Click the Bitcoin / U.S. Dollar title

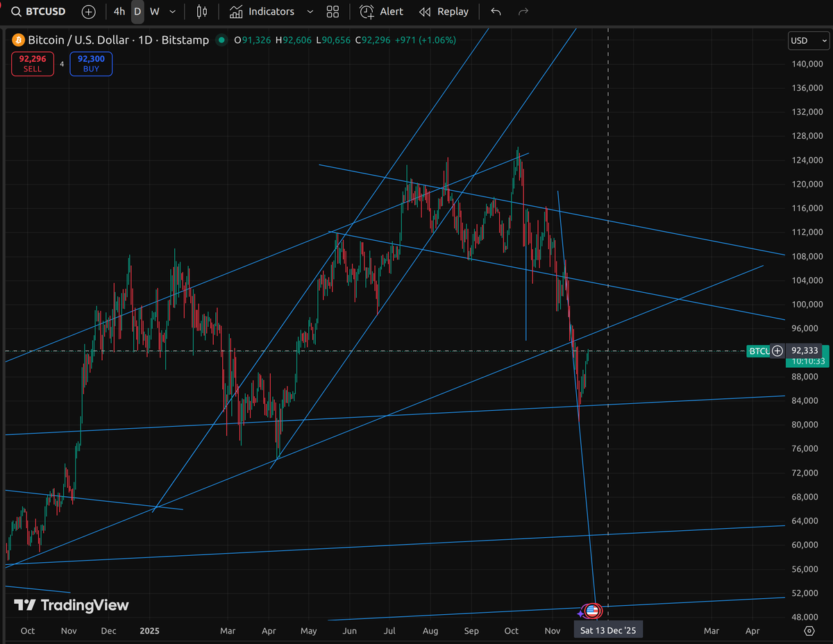click(80, 40)
